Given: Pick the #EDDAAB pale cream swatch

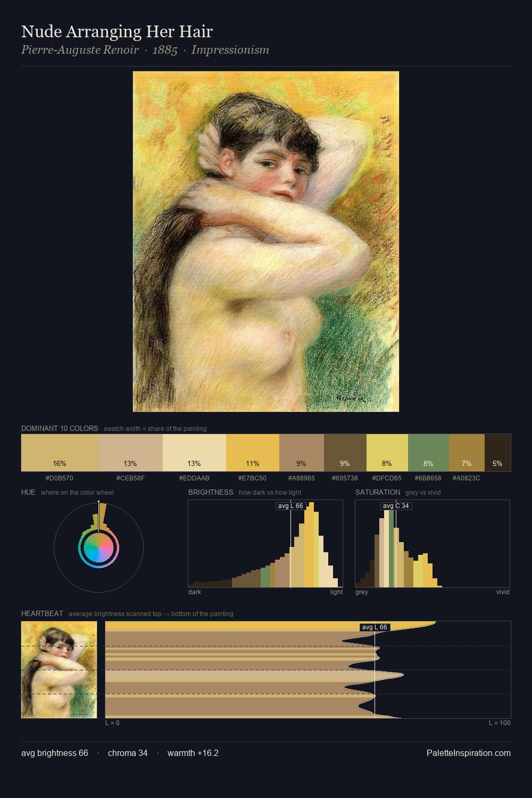Looking at the screenshot, I should coord(194,453).
